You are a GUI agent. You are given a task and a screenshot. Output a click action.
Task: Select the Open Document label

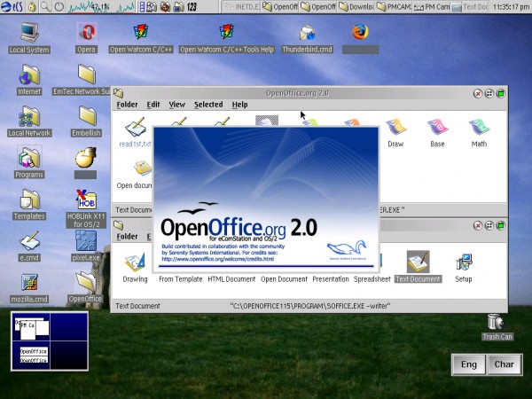pos(284,279)
